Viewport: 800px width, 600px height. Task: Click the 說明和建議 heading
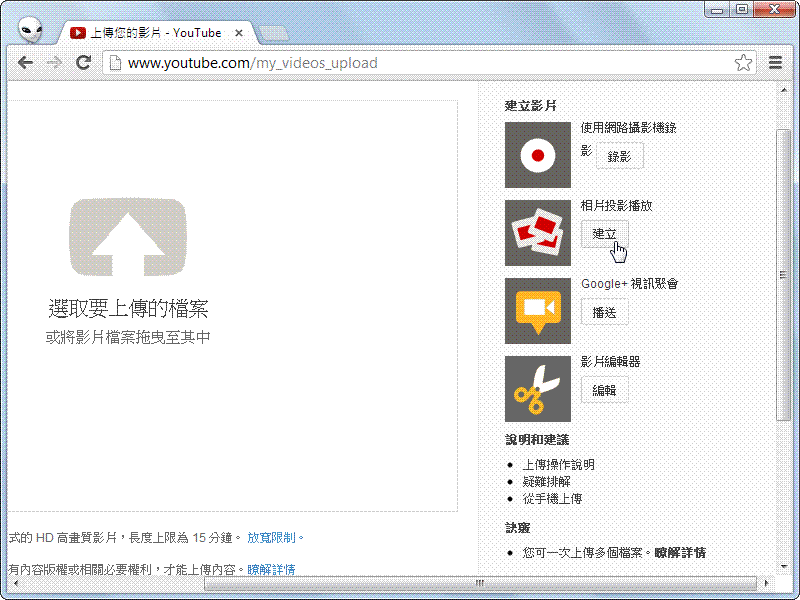(537, 440)
